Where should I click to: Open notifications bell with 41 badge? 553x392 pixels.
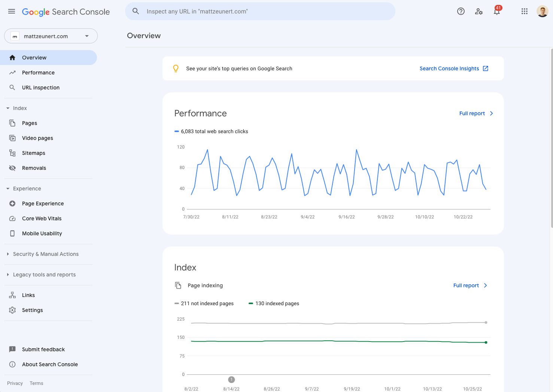point(497,11)
